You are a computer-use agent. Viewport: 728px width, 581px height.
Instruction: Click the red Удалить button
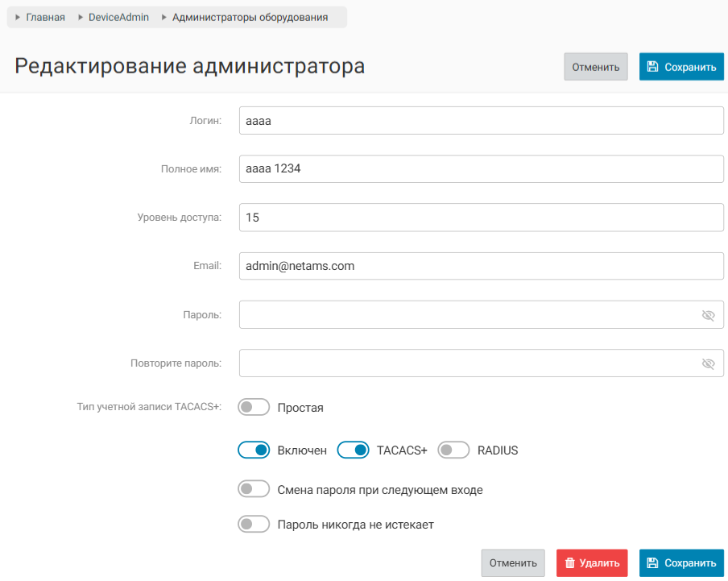pos(592,563)
